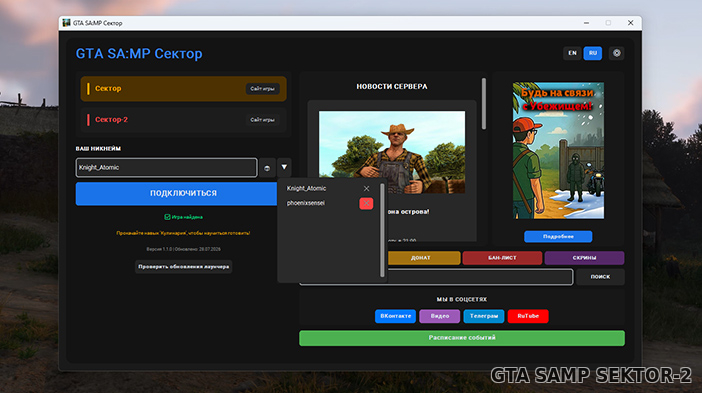Click the ПОИСК button
The image size is (702, 393).
click(x=600, y=277)
